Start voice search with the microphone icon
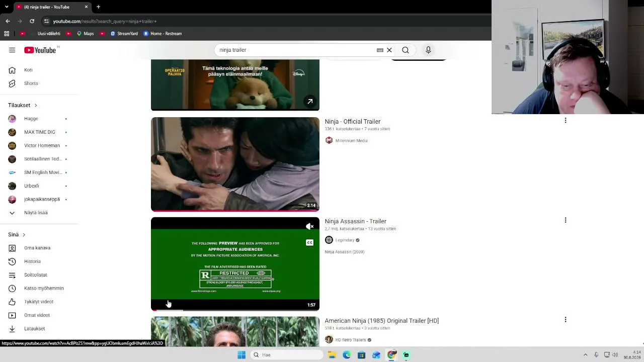Image resolution: width=644 pixels, height=362 pixels. pyautogui.click(x=428, y=50)
